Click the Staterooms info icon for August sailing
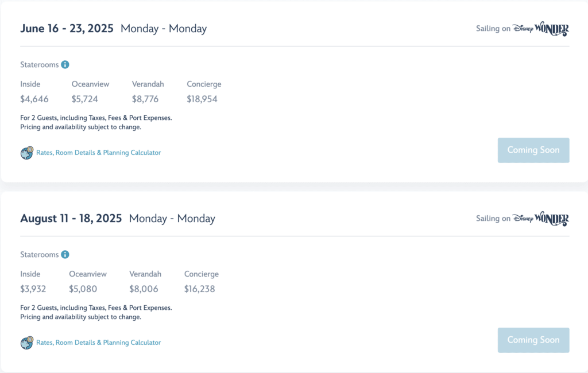 click(65, 255)
